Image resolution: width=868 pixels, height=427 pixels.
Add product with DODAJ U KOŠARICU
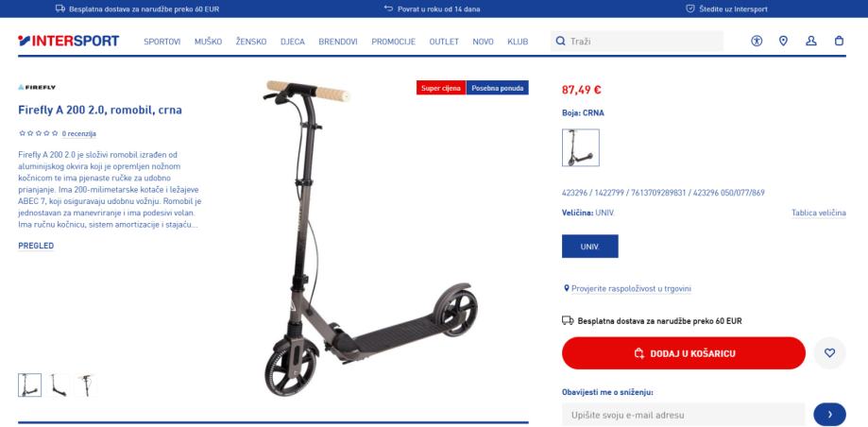tap(683, 352)
